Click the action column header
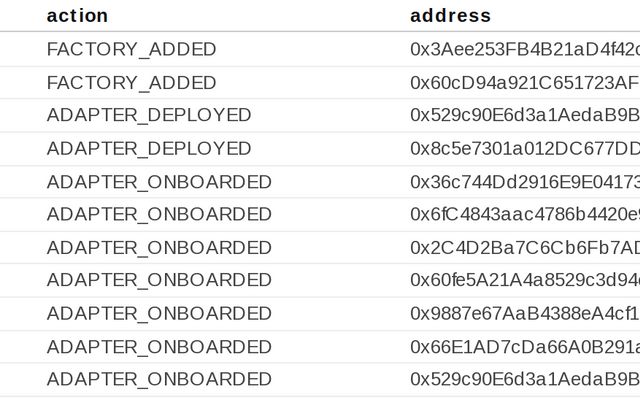This screenshot has width=640, height=400. point(78,16)
